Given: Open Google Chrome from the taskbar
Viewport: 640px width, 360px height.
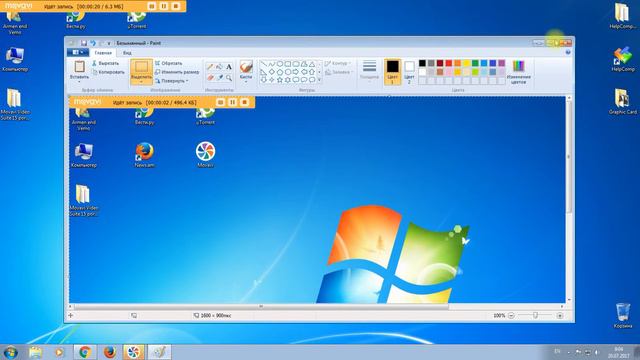Looking at the screenshot, I should (x=84, y=352).
